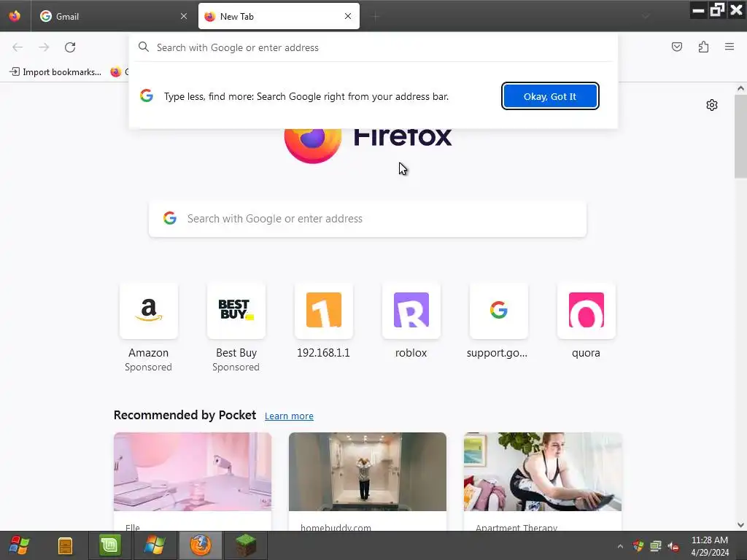Screen dimensions: 747x560
Task: Click the Google icon in page search box
Action: click(x=170, y=218)
